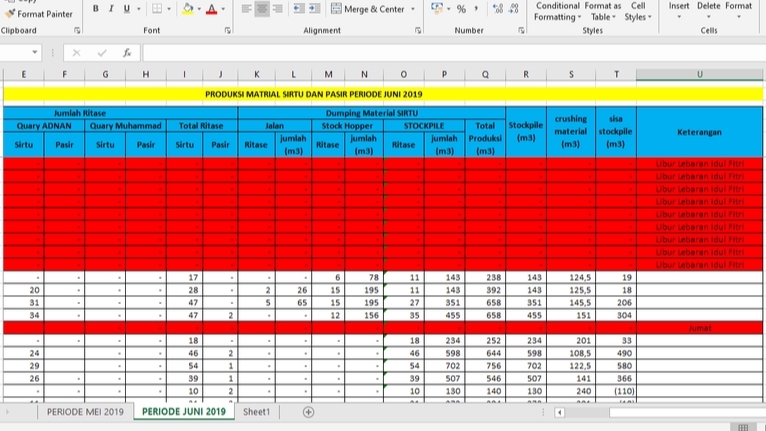Image resolution: width=766 pixels, height=431 pixels.
Task: Apply Percent Style number format
Action: (x=461, y=8)
